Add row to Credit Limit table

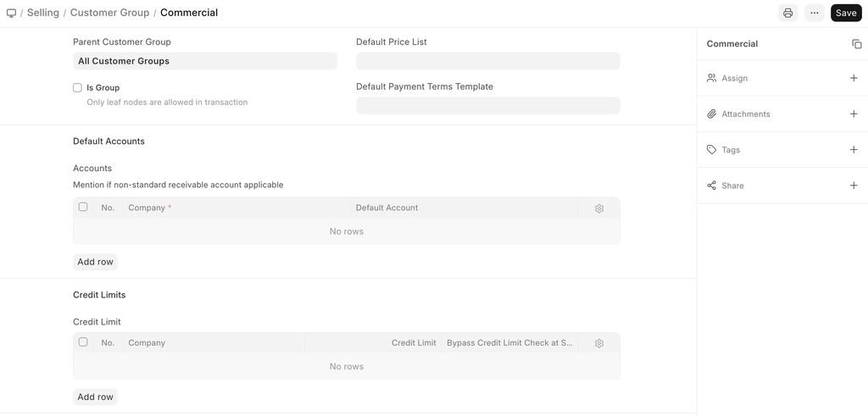tap(95, 397)
